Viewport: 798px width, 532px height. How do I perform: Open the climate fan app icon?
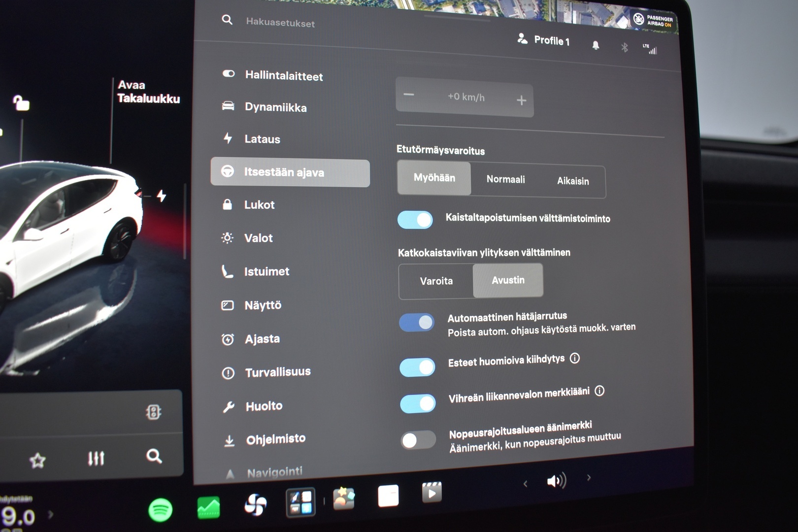point(256,504)
